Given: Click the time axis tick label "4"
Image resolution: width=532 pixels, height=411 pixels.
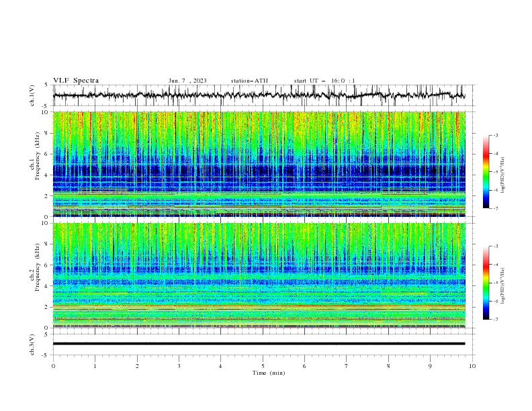Looking at the screenshot, I should [x=220, y=366].
